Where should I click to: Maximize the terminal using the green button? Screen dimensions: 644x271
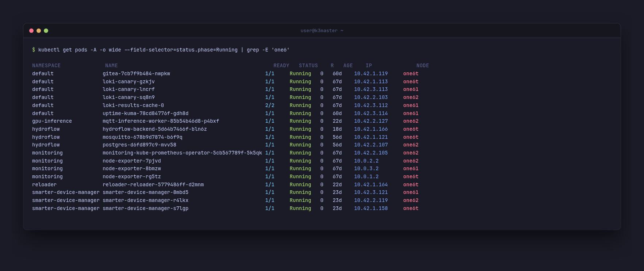coord(46,31)
